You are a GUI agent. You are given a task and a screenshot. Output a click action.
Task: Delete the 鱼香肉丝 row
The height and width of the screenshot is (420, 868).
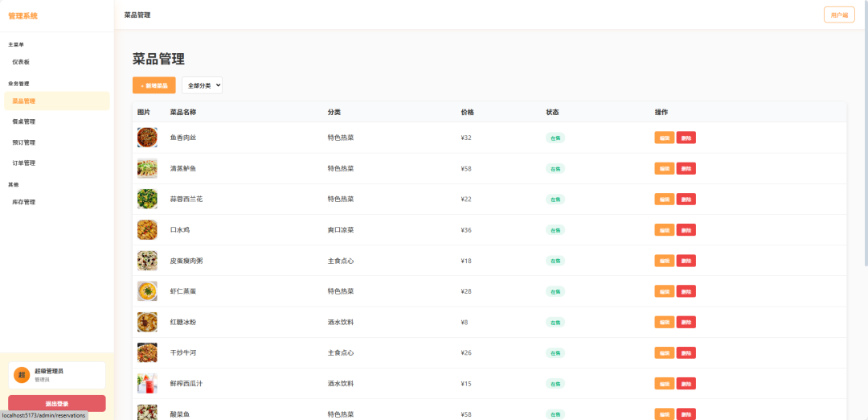tap(686, 138)
